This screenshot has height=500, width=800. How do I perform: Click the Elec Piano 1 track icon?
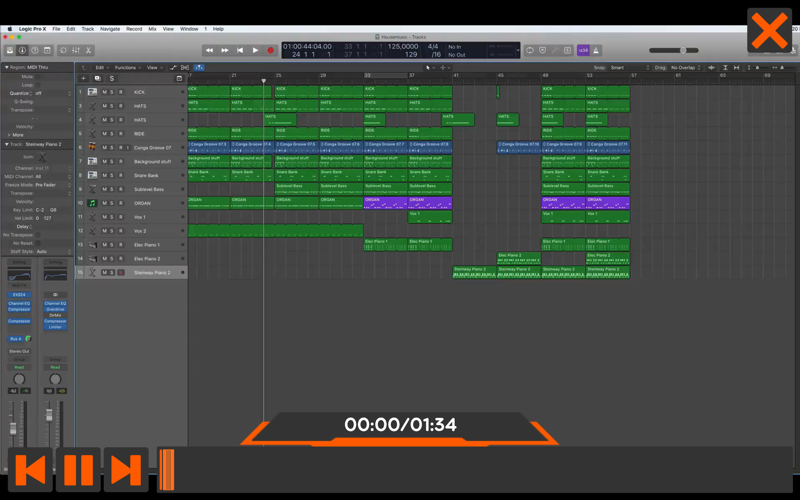[92, 245]
